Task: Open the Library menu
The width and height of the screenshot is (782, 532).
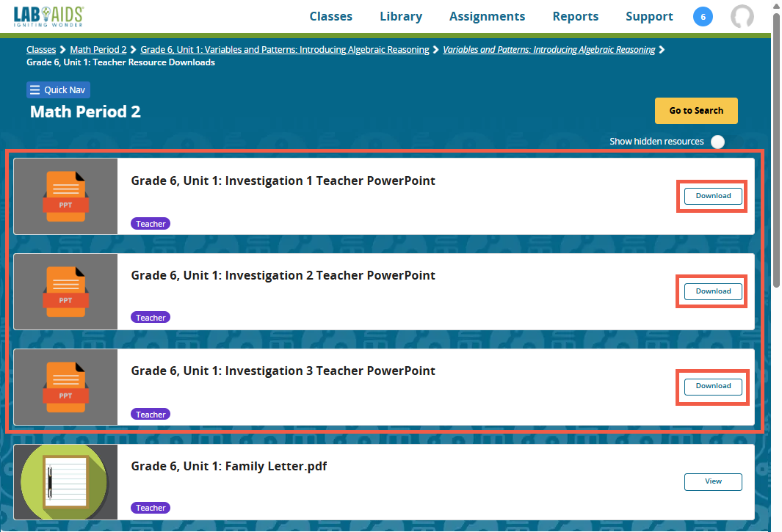Action: click(401, 16)
